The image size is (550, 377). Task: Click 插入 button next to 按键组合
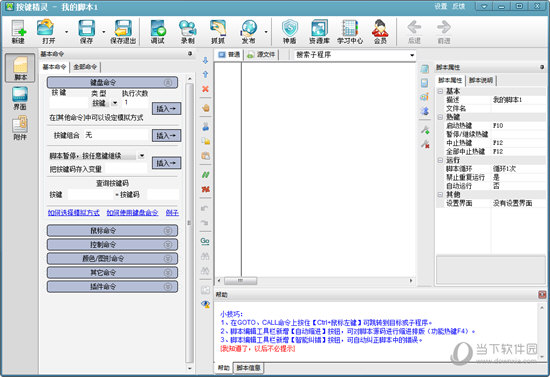tap(166, 136)
